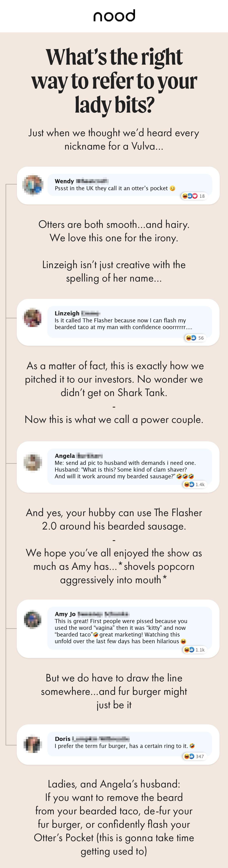Image resolution: width=228 pixels, height=868 pixels.
Task: Click the winking emoji after otter's pocket
Action: point(172,188)
